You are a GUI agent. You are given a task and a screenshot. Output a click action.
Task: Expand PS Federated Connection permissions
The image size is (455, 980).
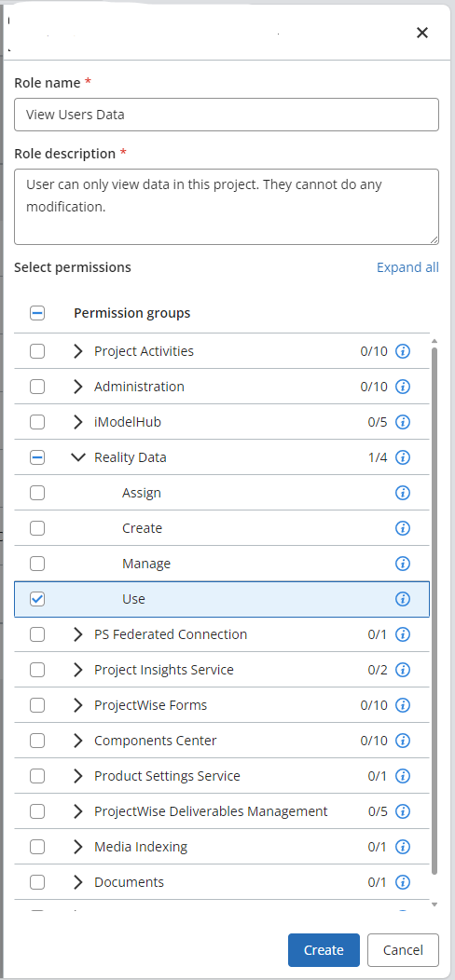pos(77,635)
